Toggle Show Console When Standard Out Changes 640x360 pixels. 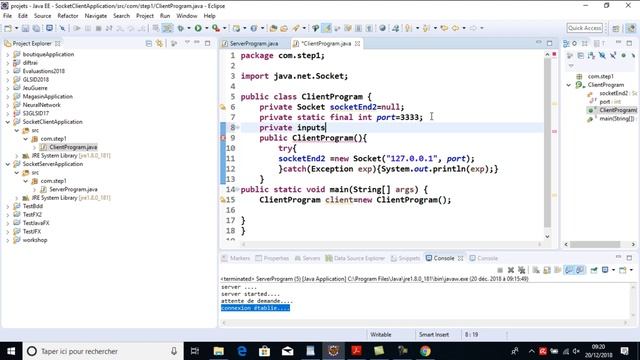569,270
